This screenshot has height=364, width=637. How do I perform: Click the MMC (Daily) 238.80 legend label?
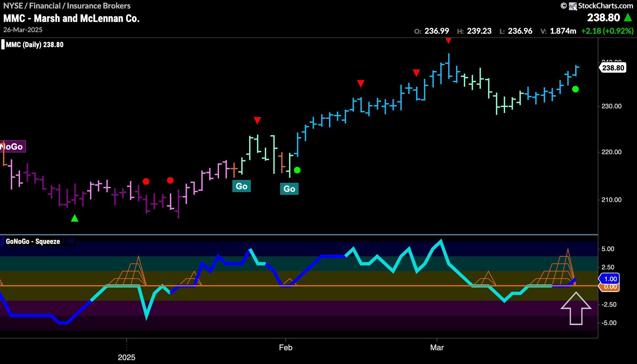click(35, 45)
